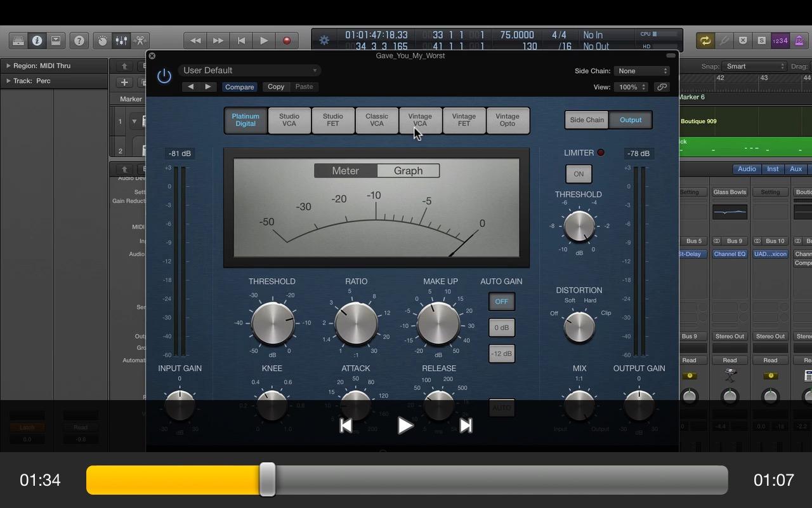Go to beginning with transport button
The width and height of the screenshot is (812, 508).
241,41
